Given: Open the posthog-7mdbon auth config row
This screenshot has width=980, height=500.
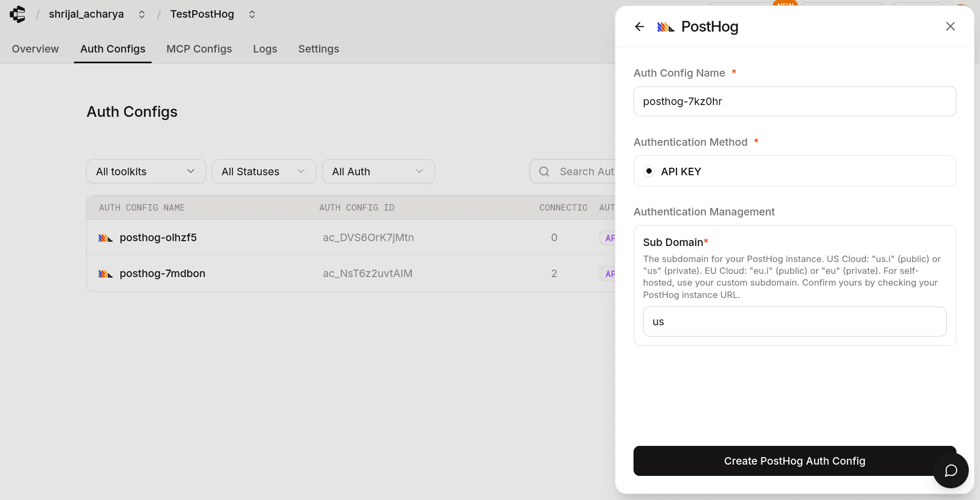Looking at the screenshot, I should point(163,274).
